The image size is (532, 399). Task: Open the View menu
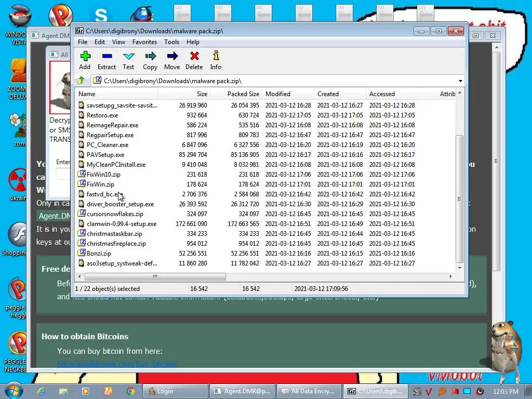point(119,42)
